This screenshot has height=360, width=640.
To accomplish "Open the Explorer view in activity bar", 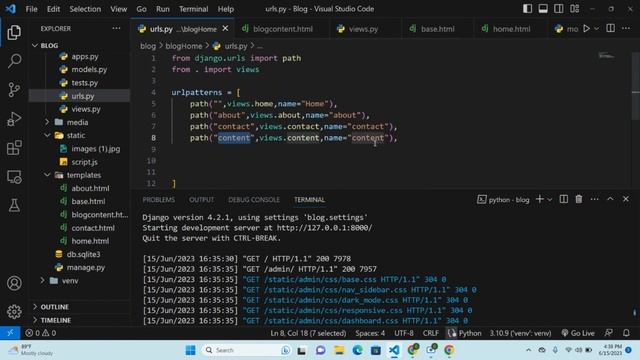I will (x=14, y=32).
